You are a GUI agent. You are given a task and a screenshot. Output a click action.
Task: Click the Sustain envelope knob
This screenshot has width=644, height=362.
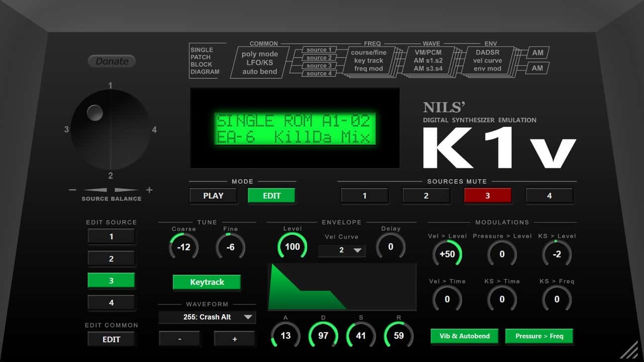pos(361,336)
